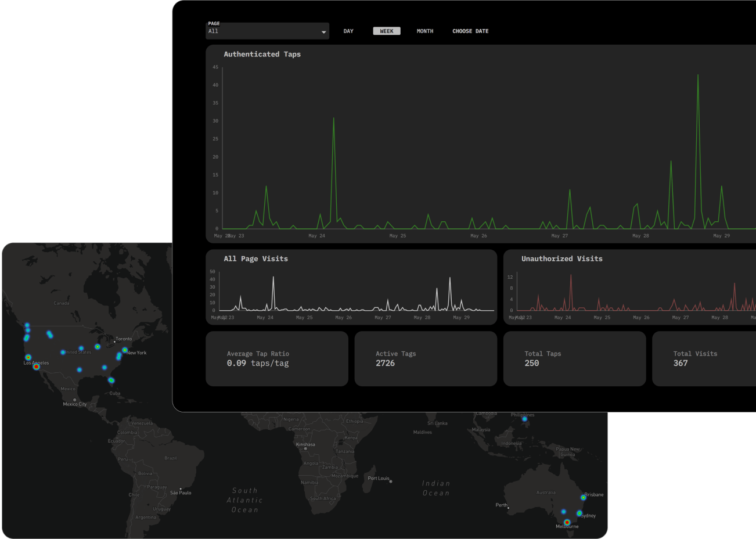This screenshot has height=539, width=756.
Task: Click the red heat spot near Los Angeles
Action: tap(36, 366)
